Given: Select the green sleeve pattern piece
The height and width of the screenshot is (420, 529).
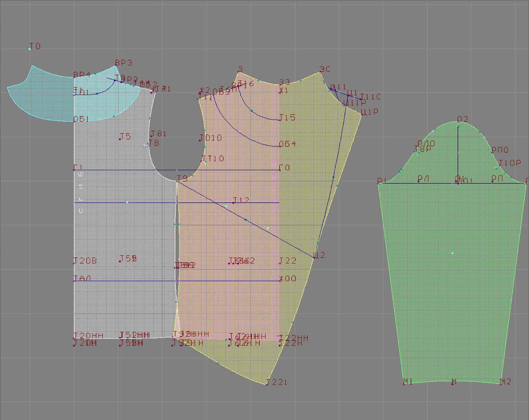Looking at the screenshot, I should (451, 279).
